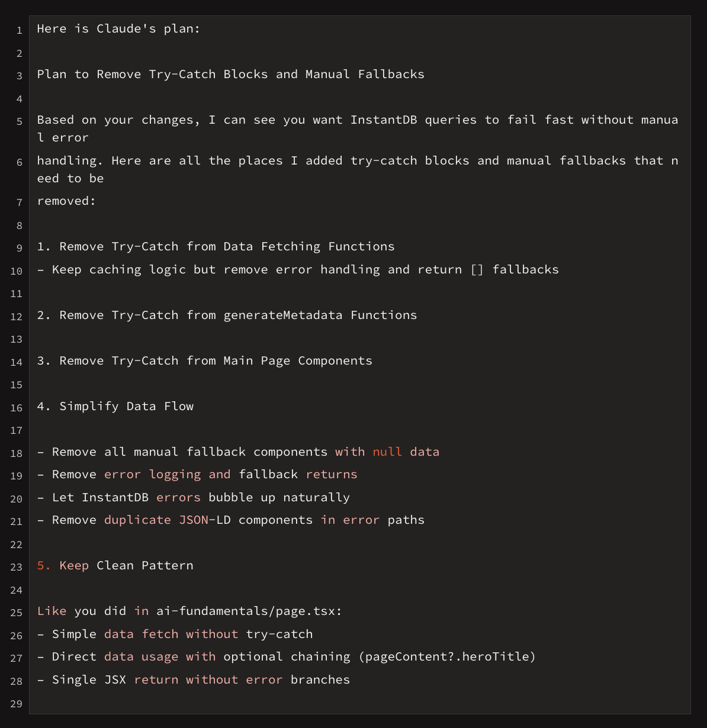Click the text 'removed:' on line 7
The height and width of the screenshot is (728, 707).
66,201
